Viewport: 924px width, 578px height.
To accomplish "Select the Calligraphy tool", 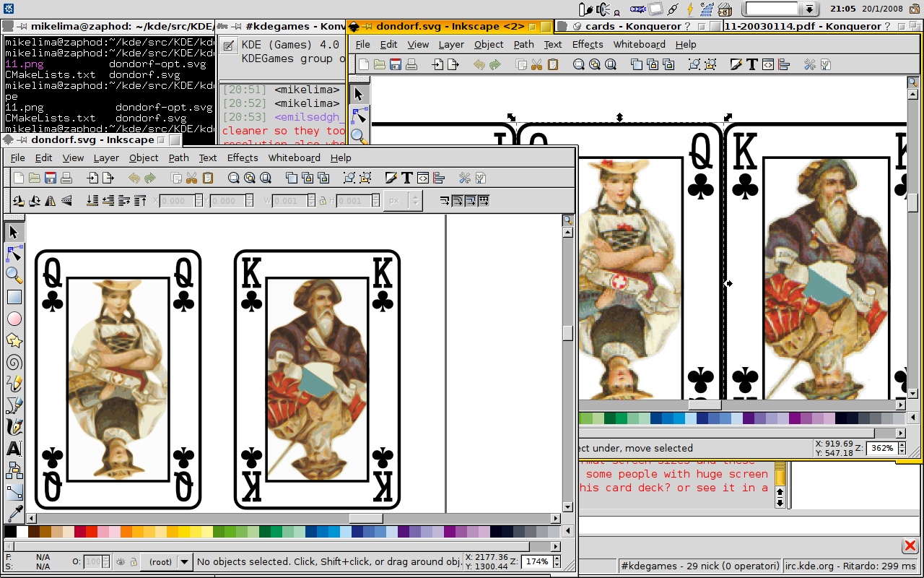I will click(x=14, y=427).
